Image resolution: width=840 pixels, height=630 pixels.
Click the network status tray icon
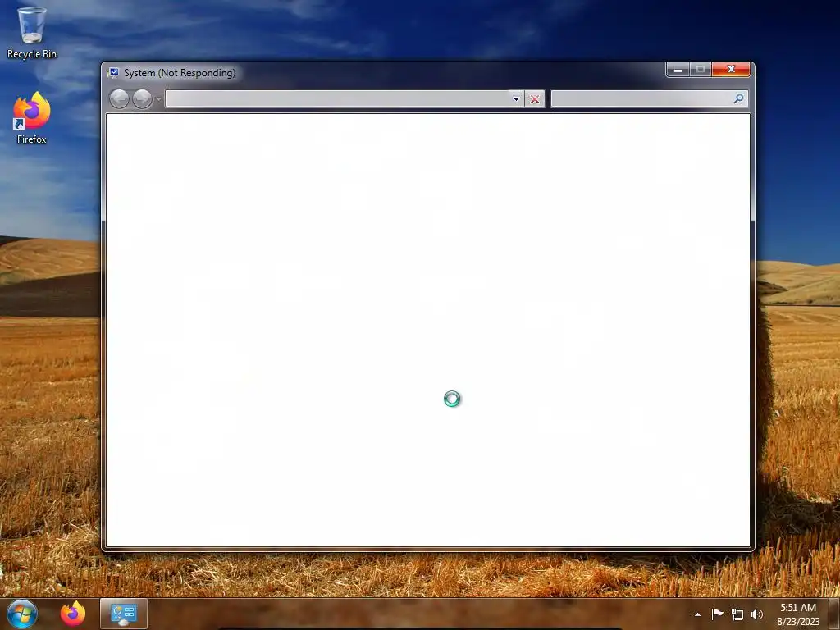737,614
